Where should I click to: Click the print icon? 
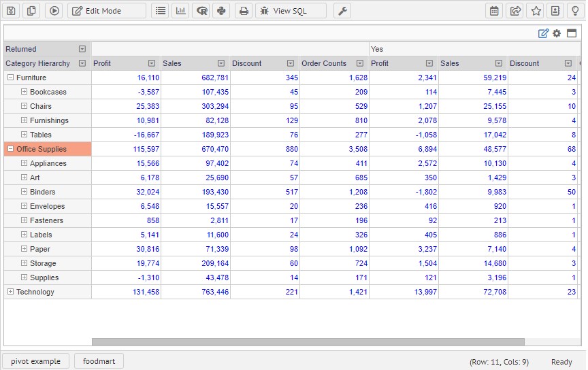[x=243, y=11]
